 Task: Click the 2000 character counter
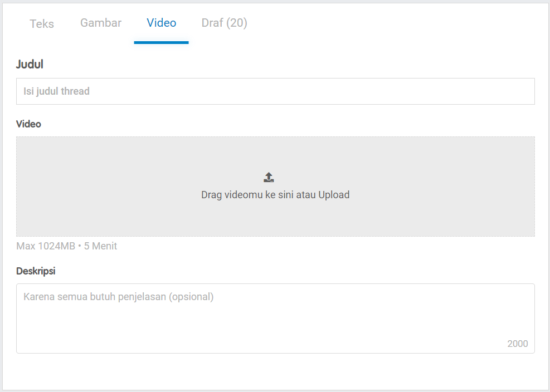click(x=518, y=344)
